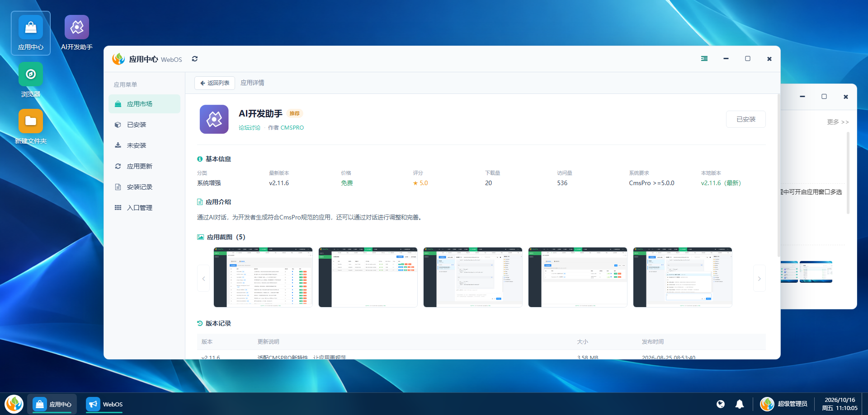
Task: Open 安装记录 in the sidebar
Action: (x=144, y=187)
